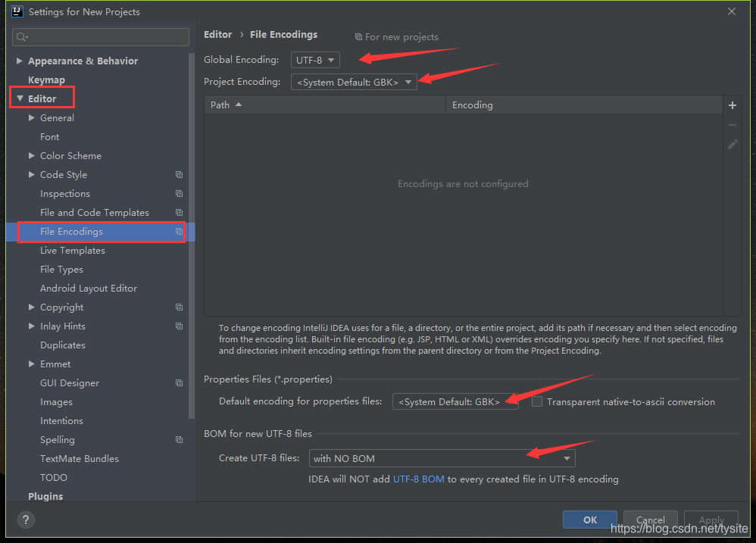This screenshot has width=756, height=543.
Task: Open TextMate Bundles settings
Action: click(79, 459)
